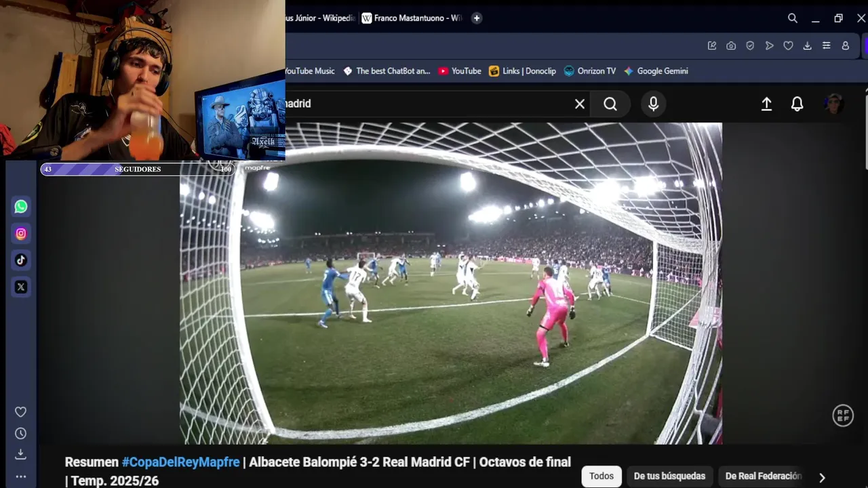Switch to Franco Mastantuono Wikipedia tab

(x=412, y=18)
